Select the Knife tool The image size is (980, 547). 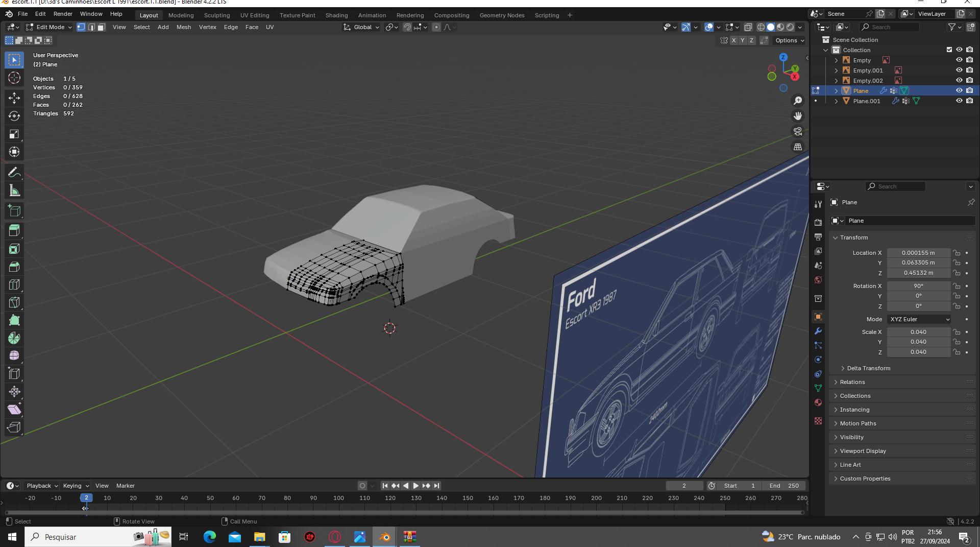click(14, 302)
